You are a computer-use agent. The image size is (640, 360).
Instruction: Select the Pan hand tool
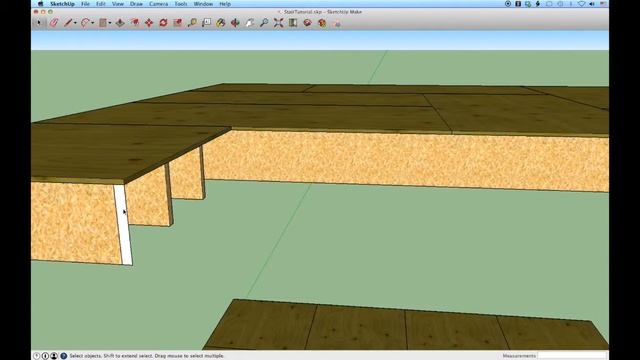pos(250,23)
